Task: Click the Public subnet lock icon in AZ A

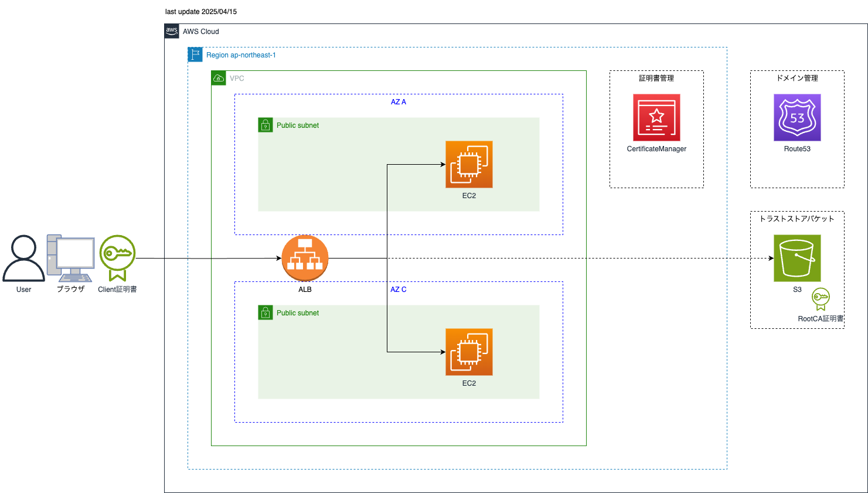Action: tap(266, 125)
